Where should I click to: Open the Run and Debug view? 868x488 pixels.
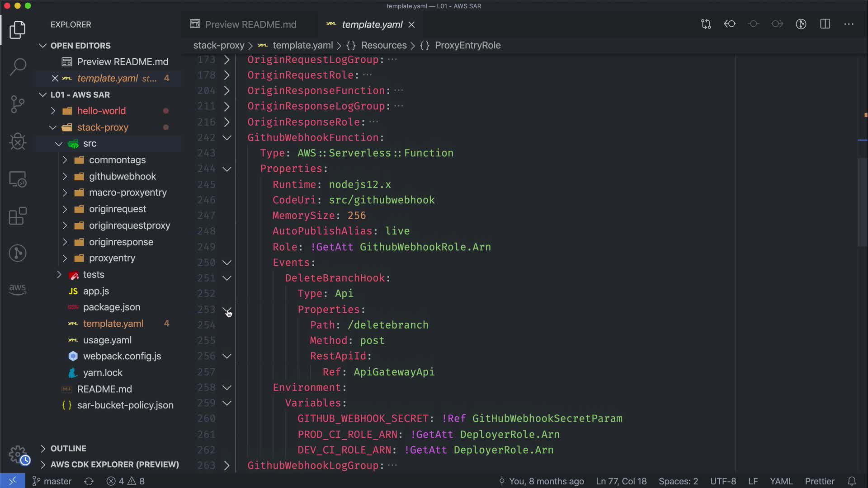tap(18, 141)
